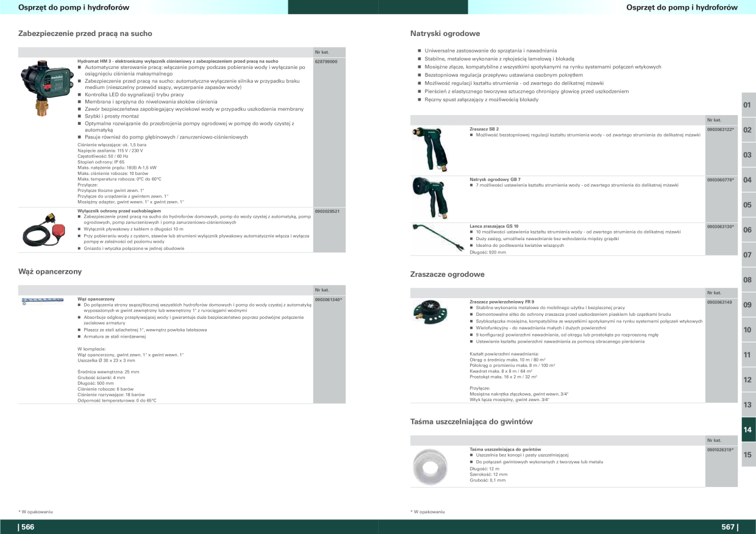Select chapter tab 12
This screenshot has width=756, height=534.
749,380
